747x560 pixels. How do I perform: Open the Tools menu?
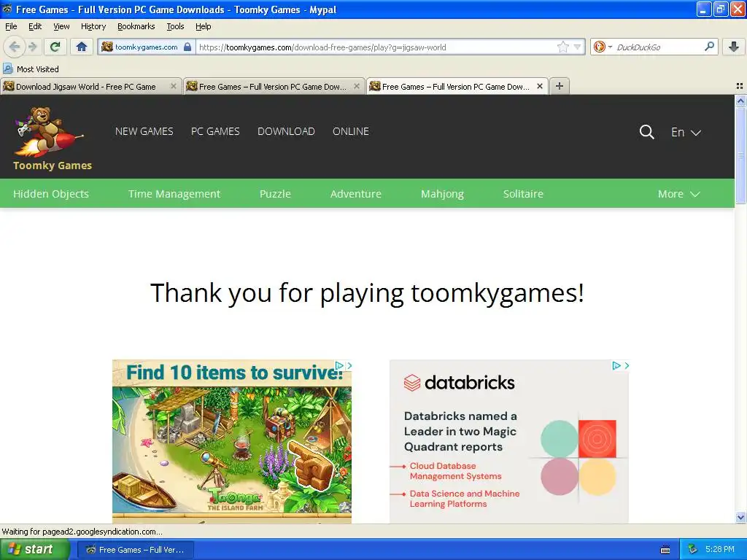click(x=175, y=26)
